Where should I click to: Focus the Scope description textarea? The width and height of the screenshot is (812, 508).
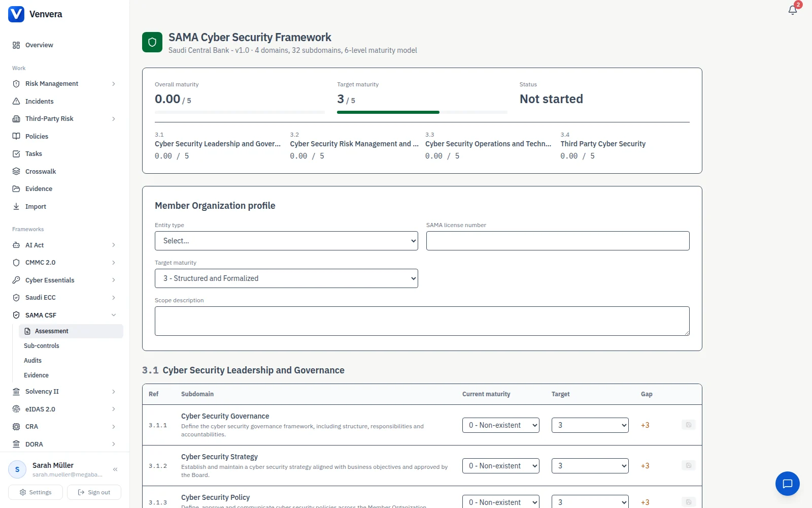pyautogui.click(x=422, y=321)
